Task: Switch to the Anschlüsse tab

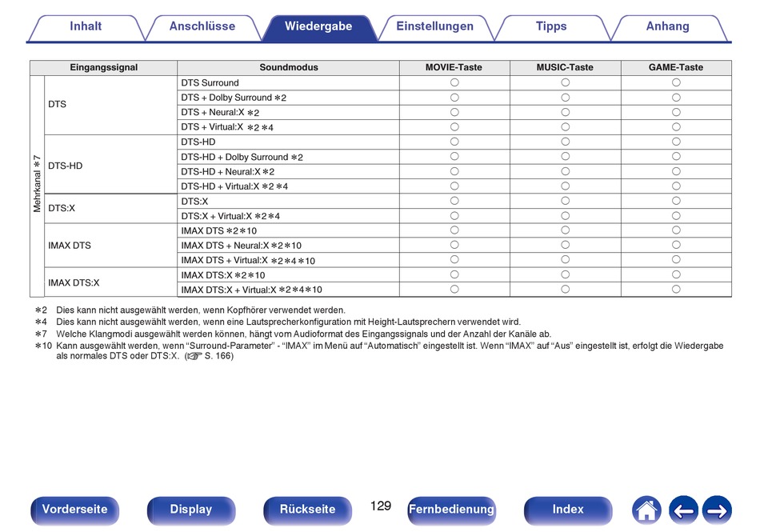Action: tap(202, 26)
